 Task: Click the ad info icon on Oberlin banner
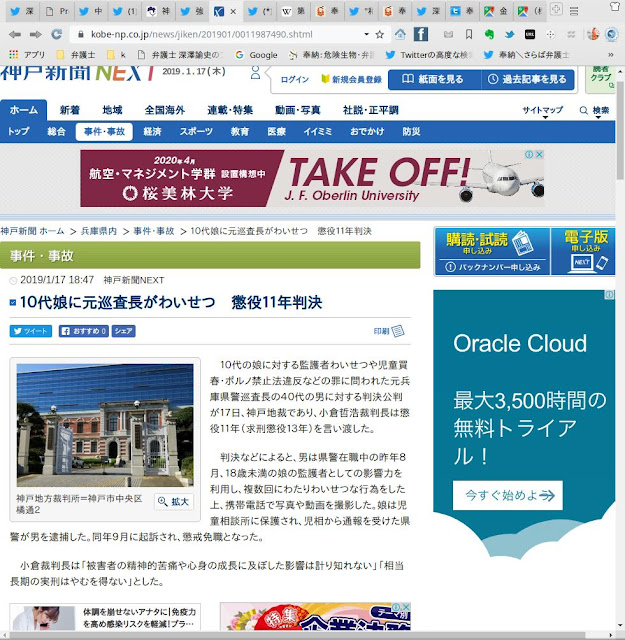click(529, 154)
